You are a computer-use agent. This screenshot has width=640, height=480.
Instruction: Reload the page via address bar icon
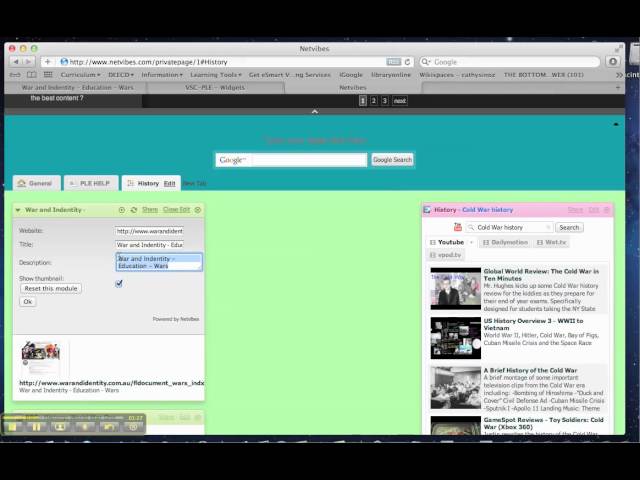tap(407, 62)
